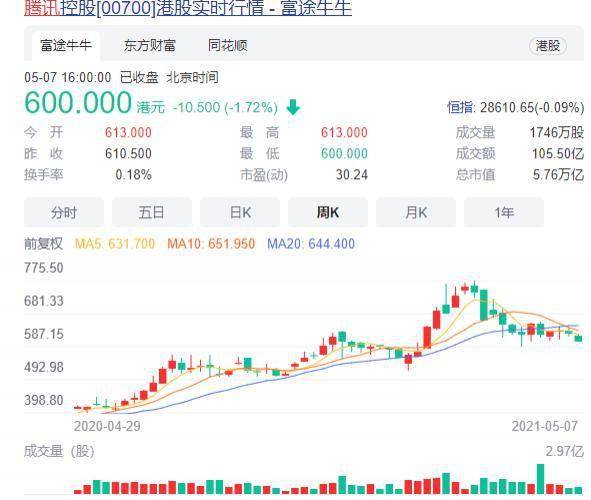Select the 1年 chart range
Screen dimensions: 591x500
tap(504, 213)
